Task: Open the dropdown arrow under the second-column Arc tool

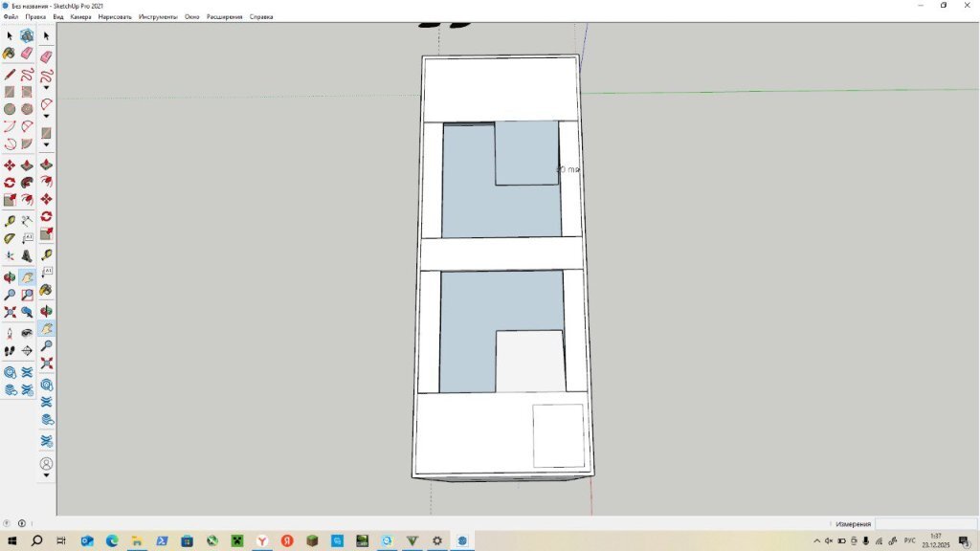Action: (x=46, y=116)
